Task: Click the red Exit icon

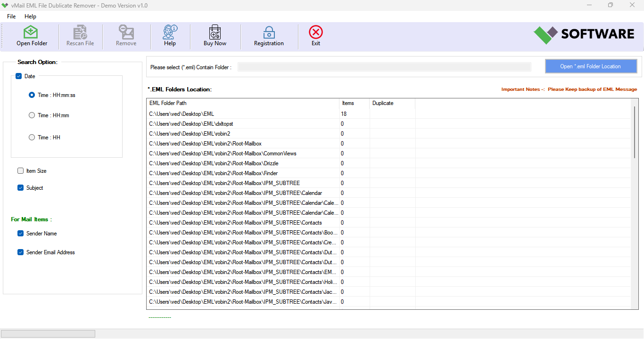Action: [316, 32]
